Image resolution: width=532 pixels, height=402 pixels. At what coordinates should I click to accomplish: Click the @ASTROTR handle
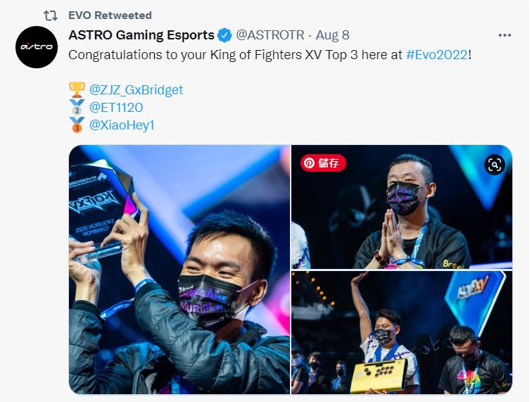(270, 35)
